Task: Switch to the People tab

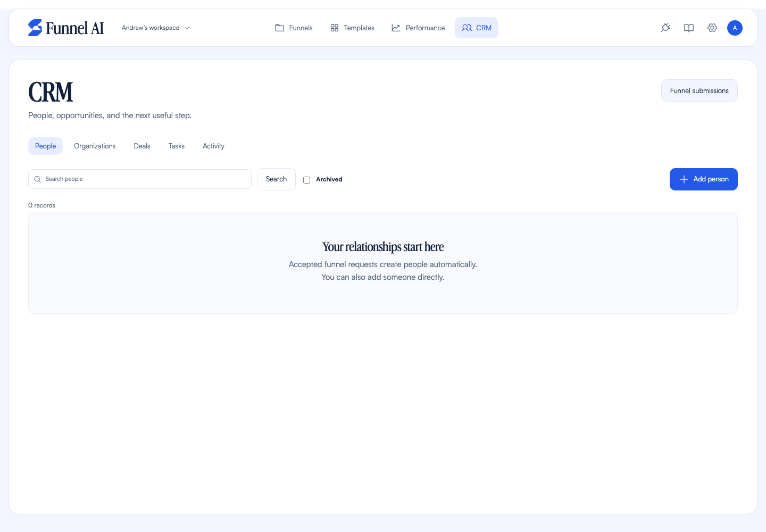Action: (45, 146)
